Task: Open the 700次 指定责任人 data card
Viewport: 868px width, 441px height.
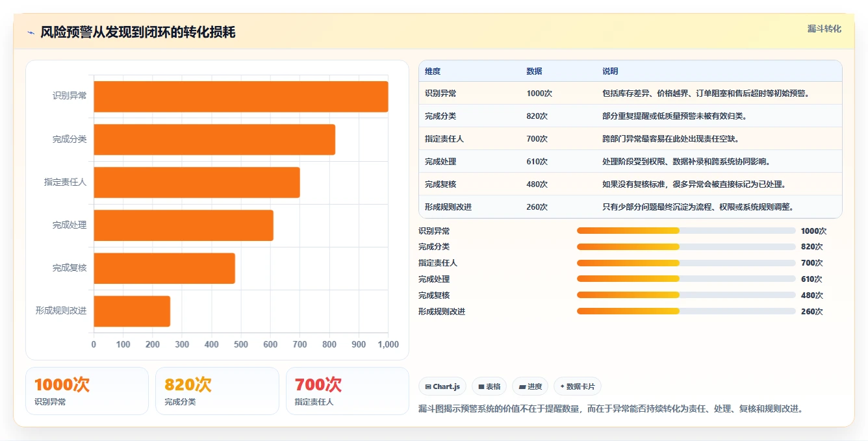Action: pyautogui.click(x=348, y=391)
